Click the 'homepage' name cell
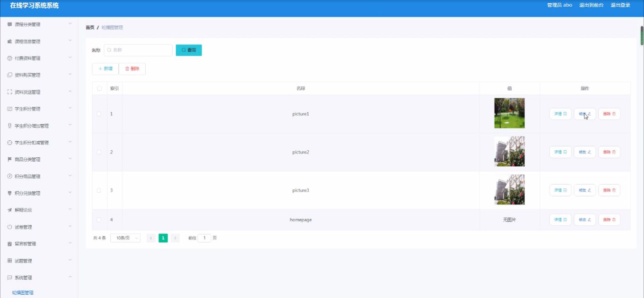Image resolution: width=644 pixels, height=298 pixels. [301, 220]
